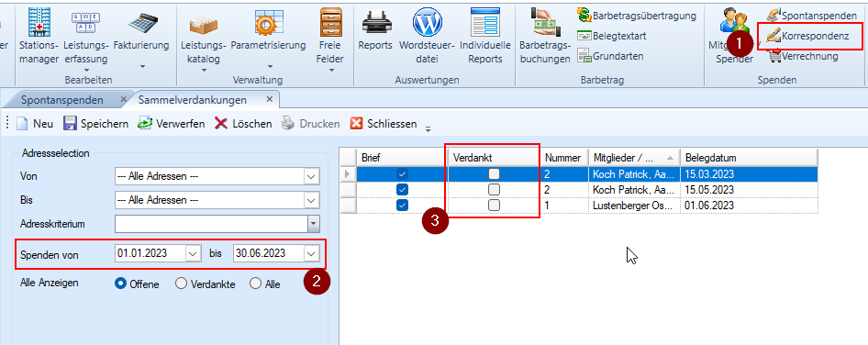
Task: Sort by Nummer column header
Action: [x=563, y=157]
